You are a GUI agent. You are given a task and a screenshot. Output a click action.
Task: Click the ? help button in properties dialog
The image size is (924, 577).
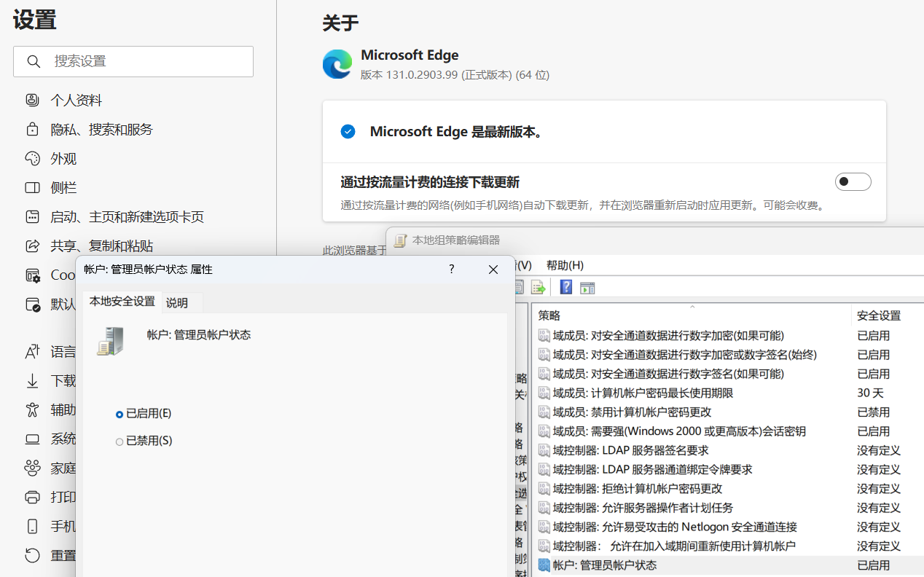coord(452,270)
